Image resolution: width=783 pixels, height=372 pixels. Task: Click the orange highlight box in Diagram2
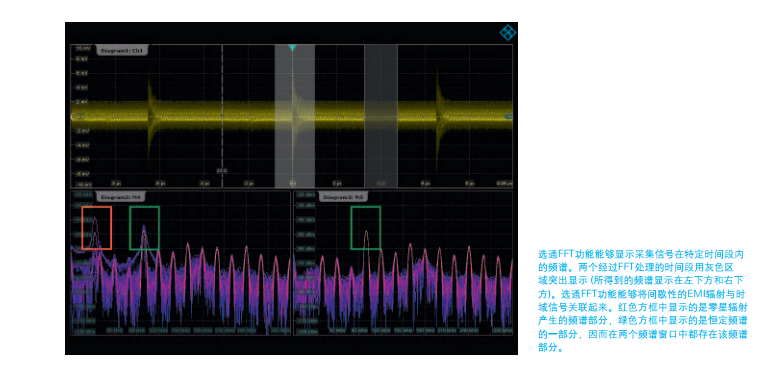click(x=97, y=228)
